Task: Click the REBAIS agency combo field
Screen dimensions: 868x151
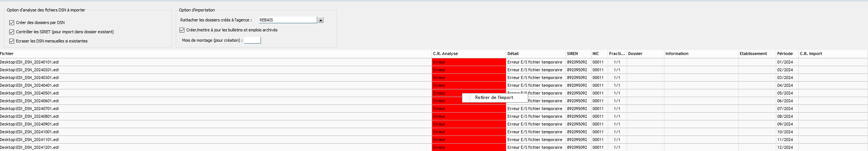Action: click(288, 20)
